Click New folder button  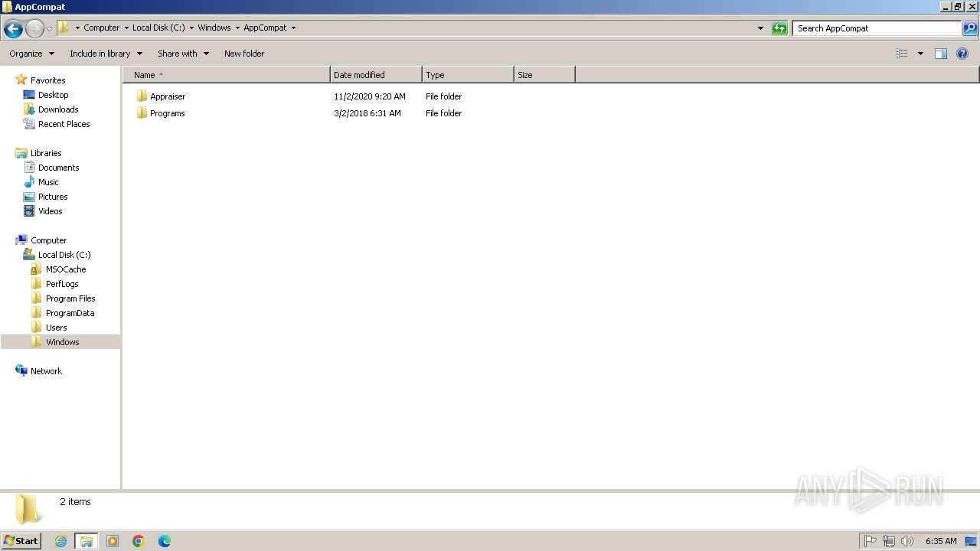[244, 54]
